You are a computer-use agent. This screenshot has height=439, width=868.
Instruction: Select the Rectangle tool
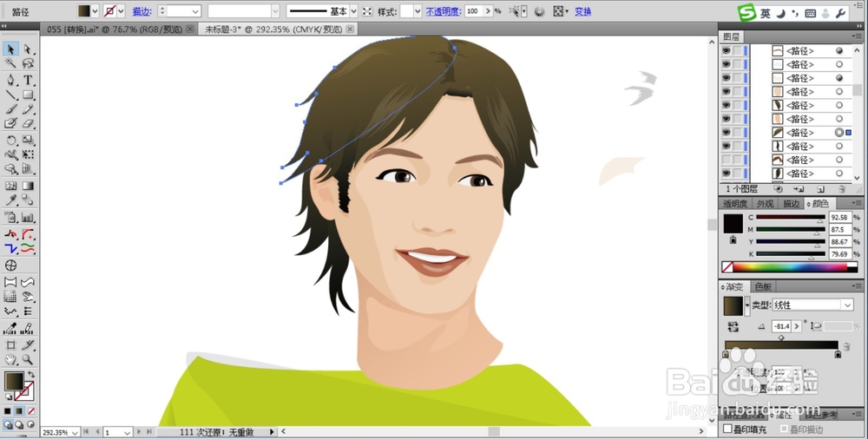[x=28, y=95]
